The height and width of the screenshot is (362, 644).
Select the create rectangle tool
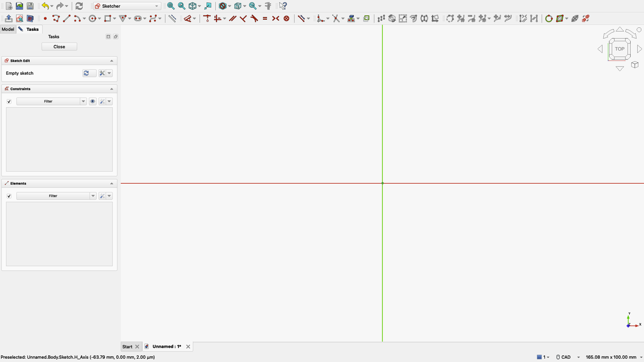pos(107,18)
